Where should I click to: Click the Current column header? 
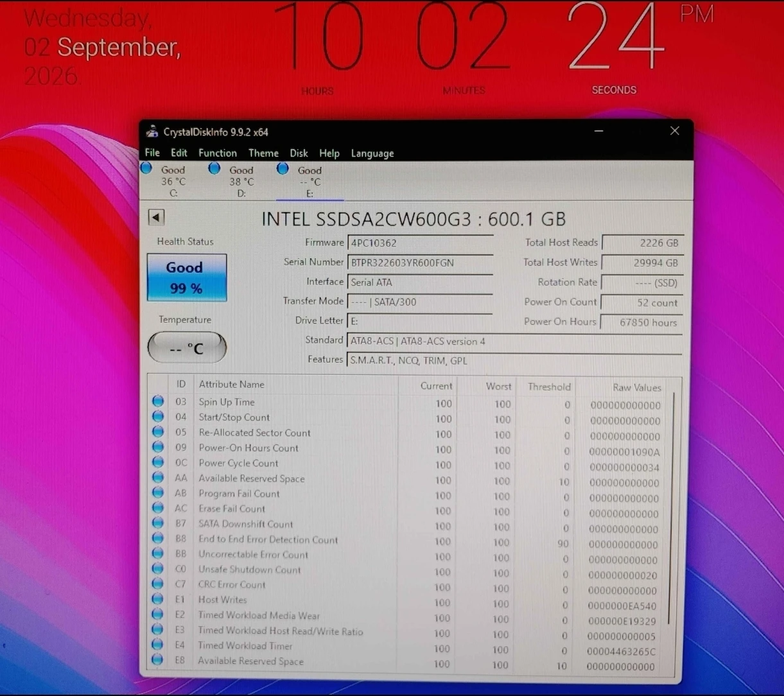pyautogui.click(x=428, y=386)
